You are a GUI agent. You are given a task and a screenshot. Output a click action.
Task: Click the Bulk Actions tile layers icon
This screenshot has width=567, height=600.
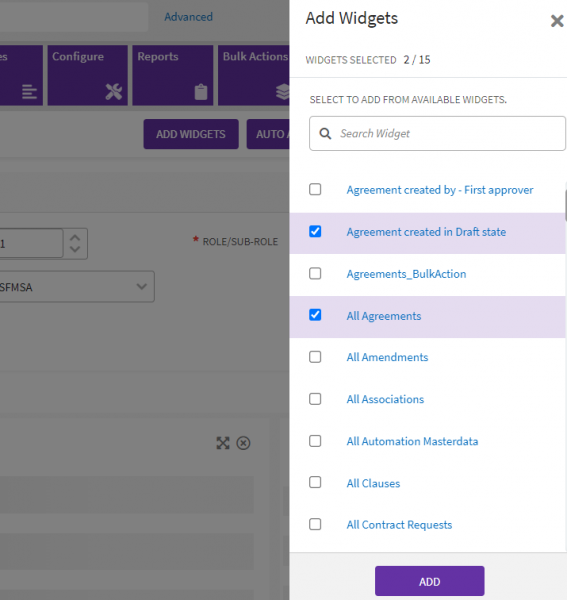pyautogui.click(x=283, y=92)
